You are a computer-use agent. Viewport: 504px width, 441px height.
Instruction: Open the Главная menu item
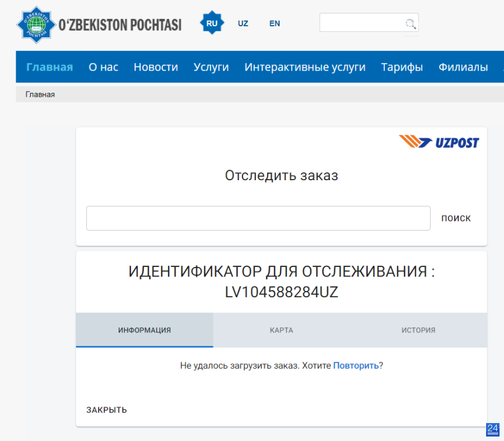click(49, 67)
